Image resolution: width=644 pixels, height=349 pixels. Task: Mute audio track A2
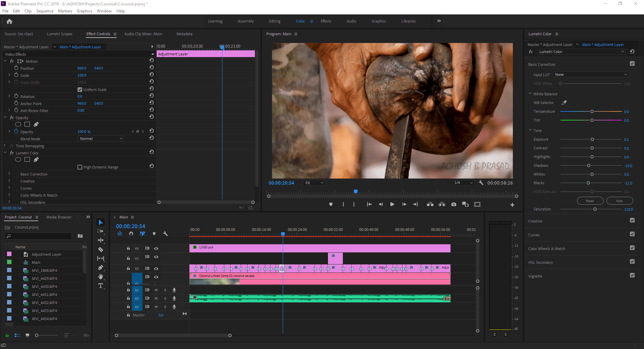(x=156, y=298)
